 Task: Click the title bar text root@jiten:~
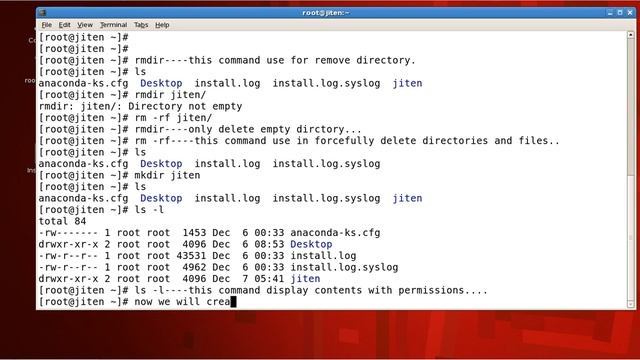click(x=326, y=13)
